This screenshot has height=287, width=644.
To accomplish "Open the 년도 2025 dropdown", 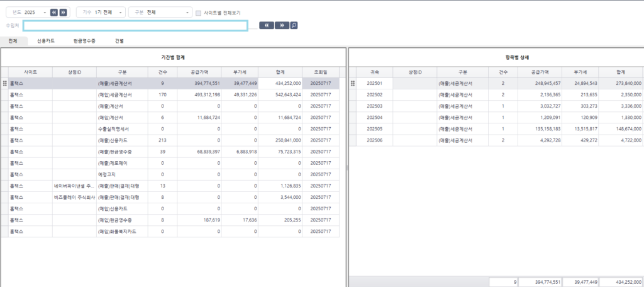I will point(28,13).
